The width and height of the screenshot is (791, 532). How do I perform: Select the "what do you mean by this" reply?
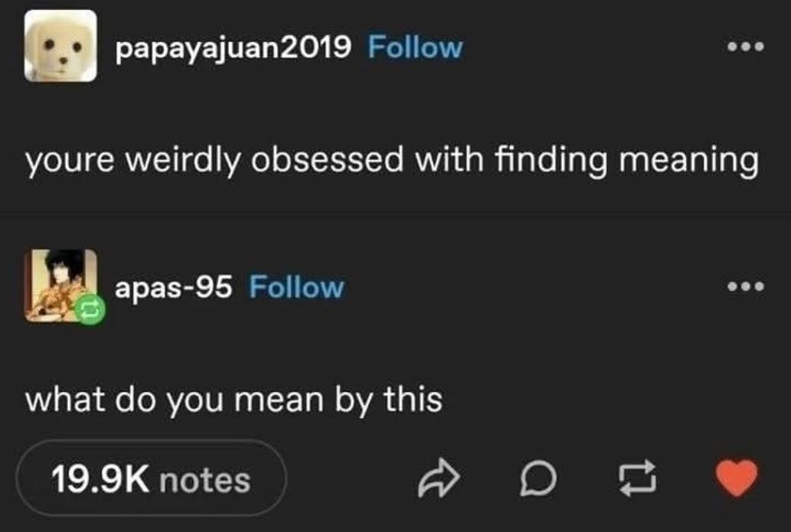point(234,399)
